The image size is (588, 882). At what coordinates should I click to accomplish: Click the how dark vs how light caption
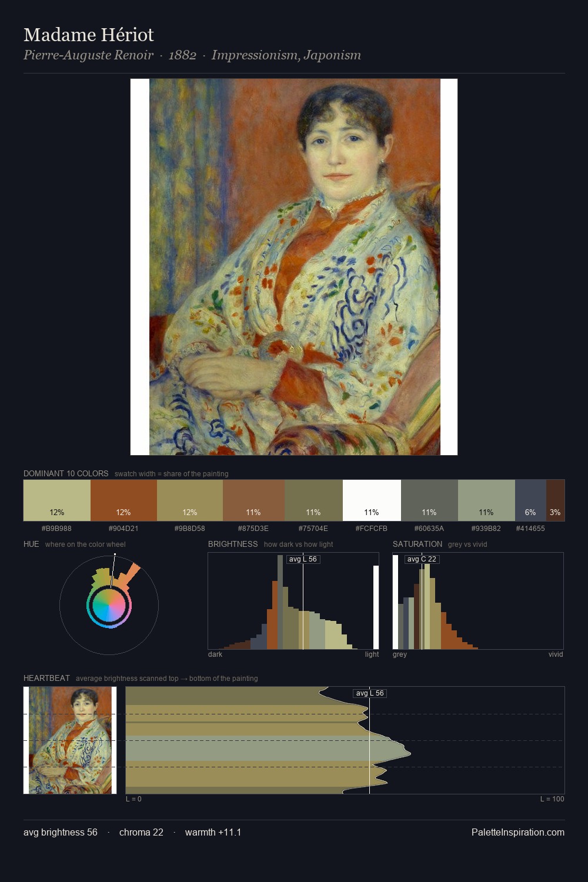point(299,544)
